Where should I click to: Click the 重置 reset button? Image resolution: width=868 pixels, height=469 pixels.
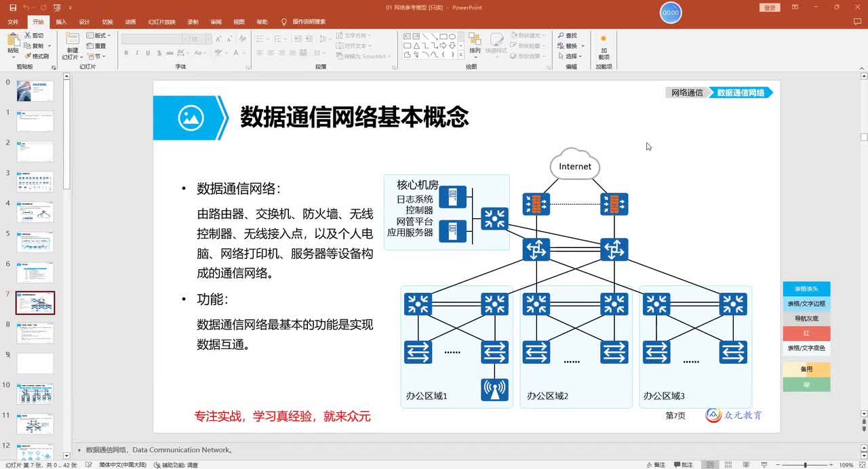[96, 45]
